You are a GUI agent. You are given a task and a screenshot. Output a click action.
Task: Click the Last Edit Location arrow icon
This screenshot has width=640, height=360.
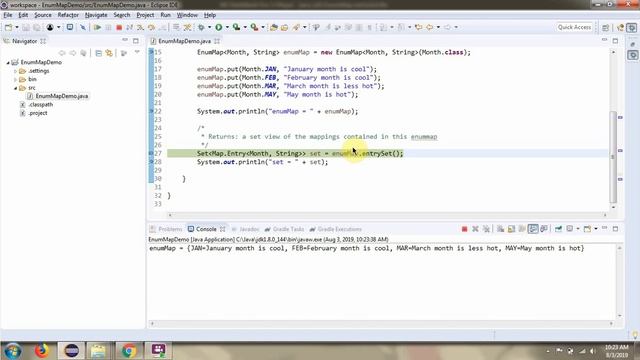418,27
